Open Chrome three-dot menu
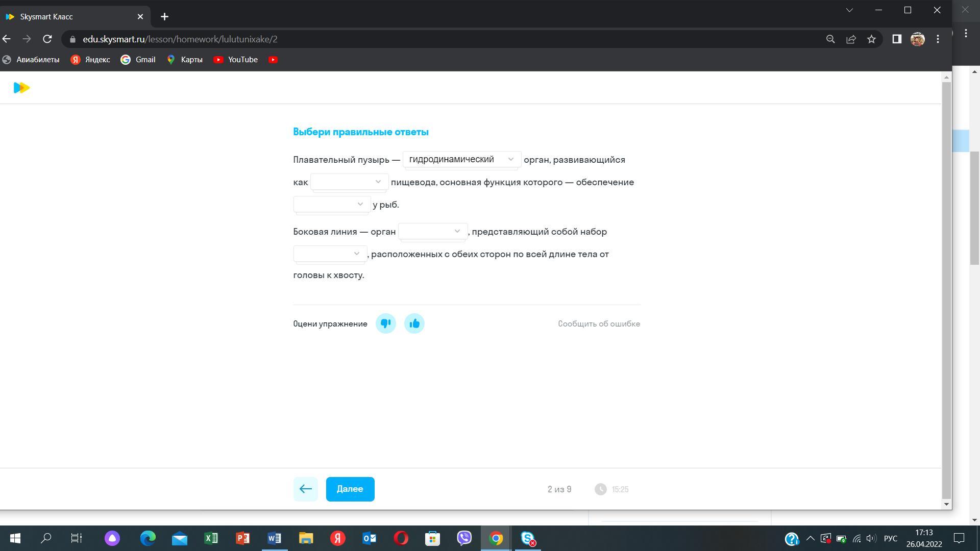980x551 pixels. 938,39
